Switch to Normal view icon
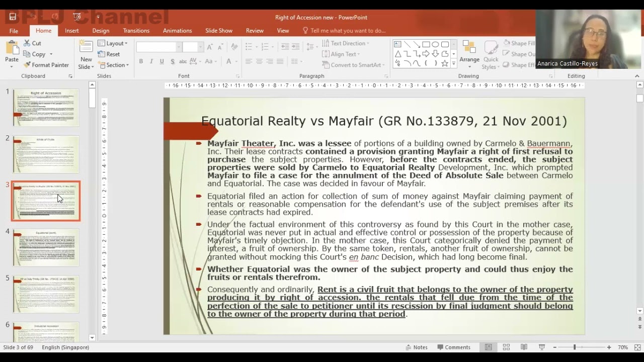 coord(488,347)
